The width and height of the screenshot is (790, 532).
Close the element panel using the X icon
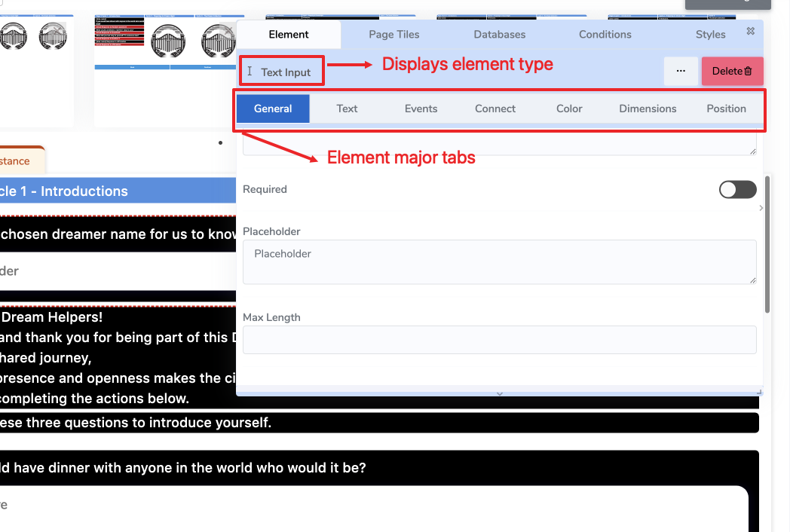coord(751,31)
